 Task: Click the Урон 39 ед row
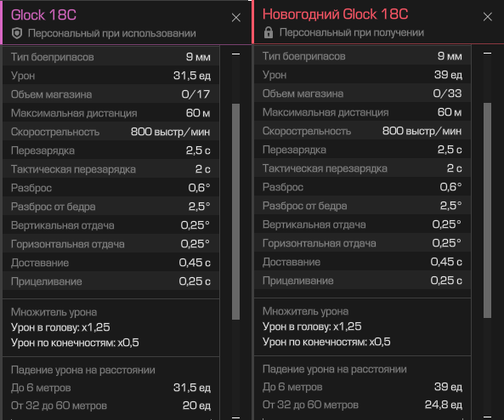[363, 75]
